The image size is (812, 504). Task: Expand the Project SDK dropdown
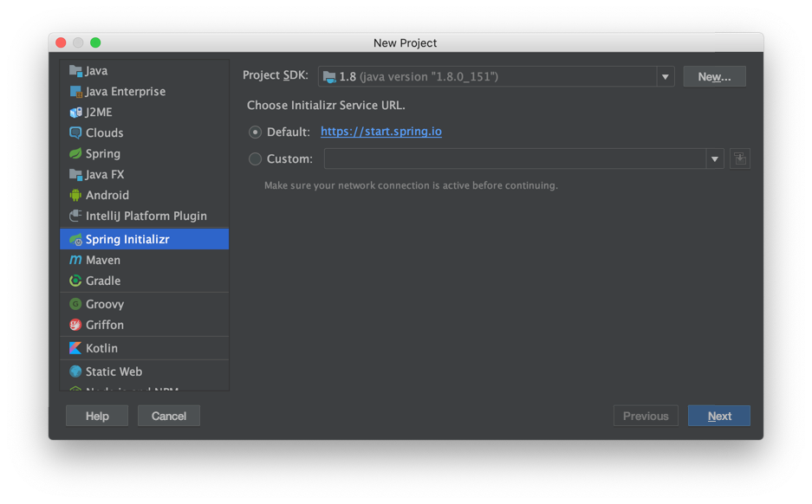(x=665, y=77)
